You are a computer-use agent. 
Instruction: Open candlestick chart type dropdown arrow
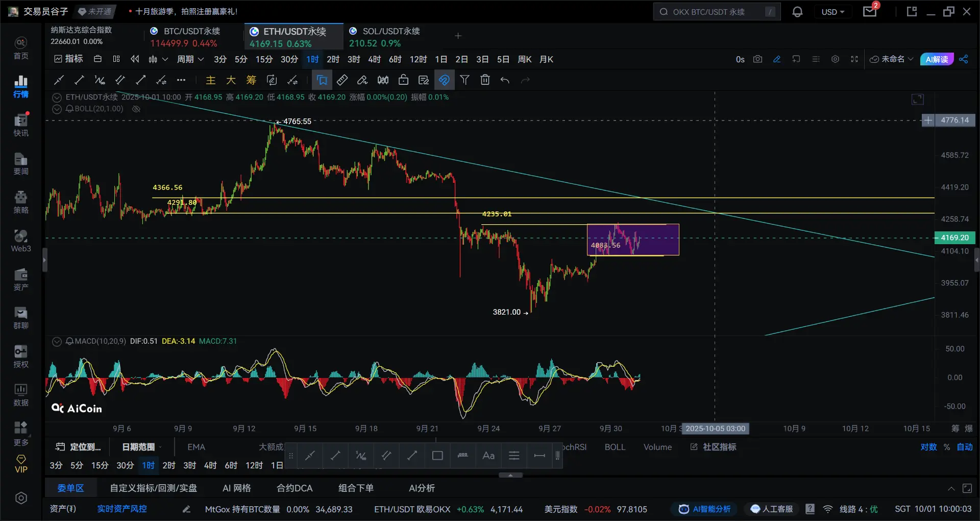[165, 59]
